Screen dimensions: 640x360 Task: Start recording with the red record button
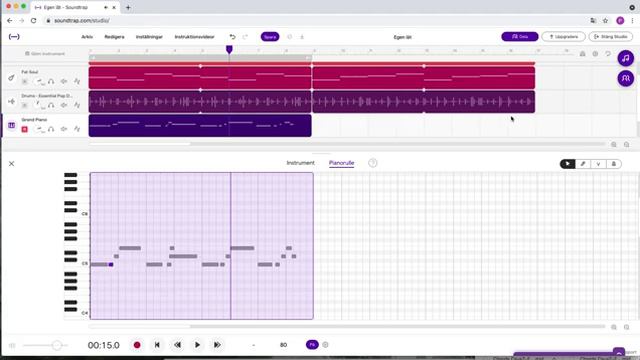click(137, 345)
